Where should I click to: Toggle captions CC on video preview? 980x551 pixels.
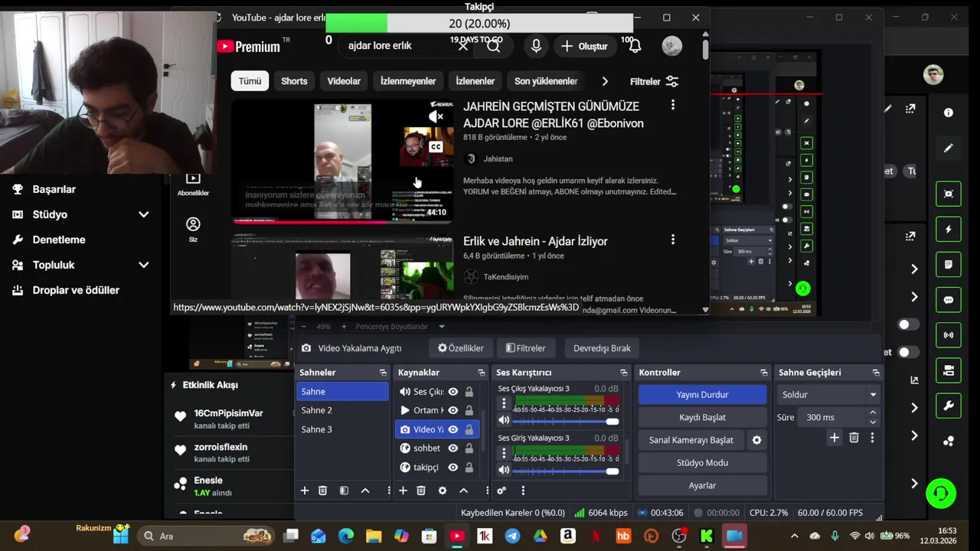coord(436,146)
